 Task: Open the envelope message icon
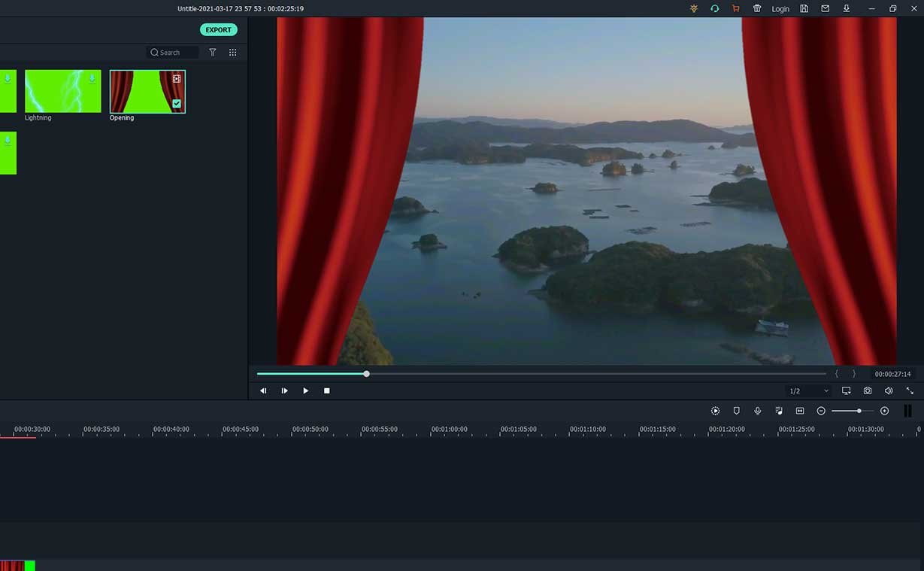coord(825,8)
